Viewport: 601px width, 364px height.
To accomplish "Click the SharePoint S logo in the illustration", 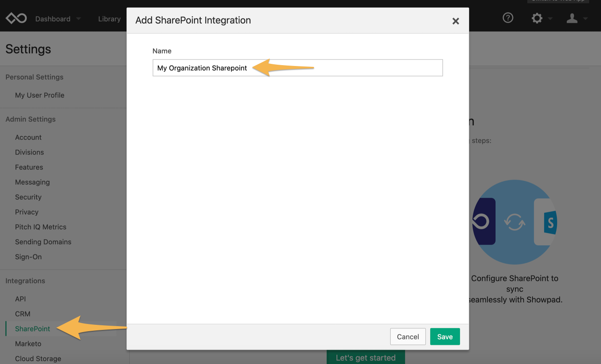I will [550, 222].
